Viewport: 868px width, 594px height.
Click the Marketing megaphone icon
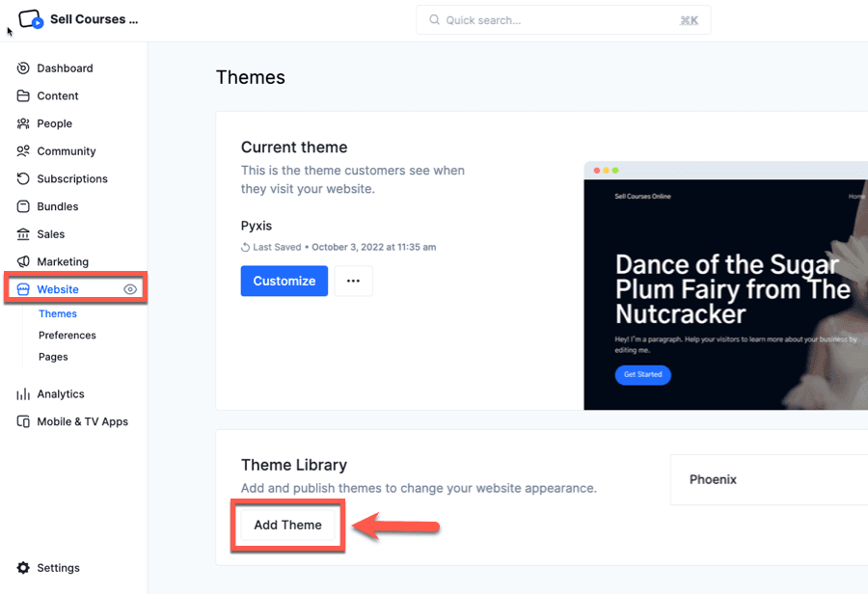click(23, 262)
